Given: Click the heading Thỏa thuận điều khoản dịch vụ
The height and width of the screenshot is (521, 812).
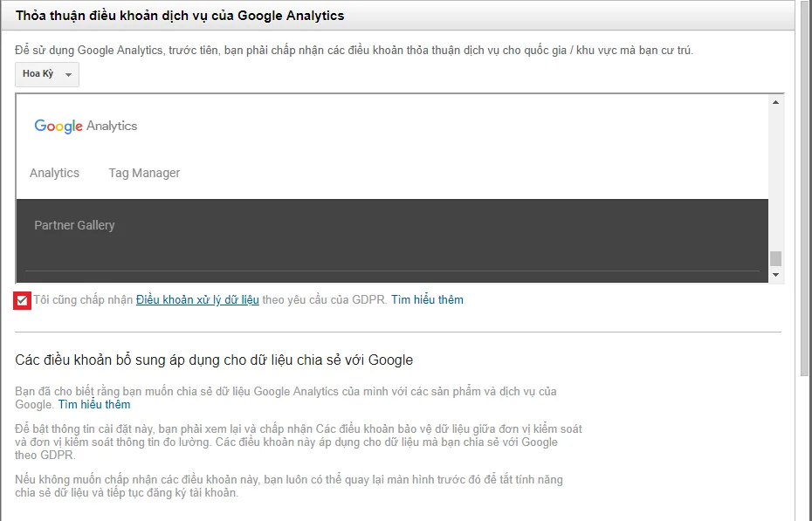Looking at the screenshot, I should click(x=180, y=16).
